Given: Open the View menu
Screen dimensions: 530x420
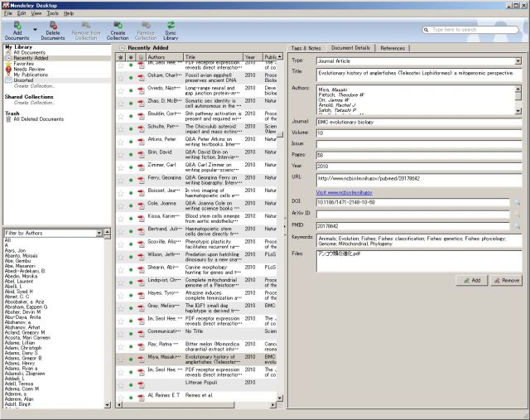Looking at the screenshot, I should click(x=36, y=13).
